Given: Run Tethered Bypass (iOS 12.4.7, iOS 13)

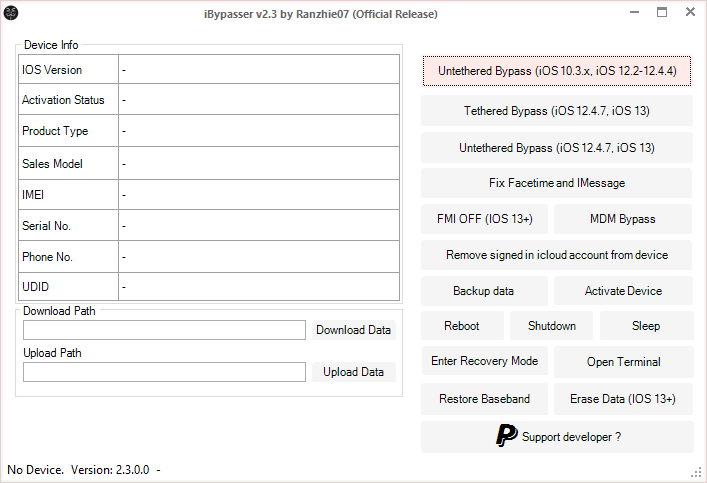Looking at the screenshot, I should tap(557, 110).
